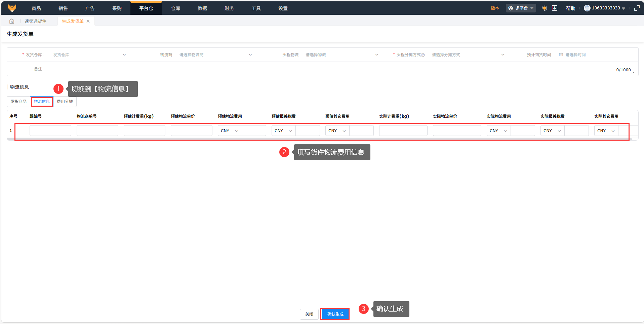
Task: Click the 实际计费重(kg) input field
Action: pyautogui.click(x=403, y=131)
